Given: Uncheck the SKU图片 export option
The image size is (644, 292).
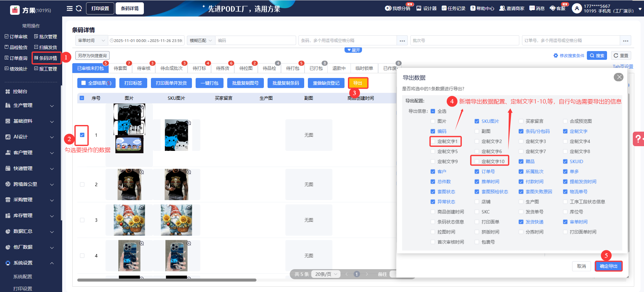Looking at the screenshot, I should point(477,121).
